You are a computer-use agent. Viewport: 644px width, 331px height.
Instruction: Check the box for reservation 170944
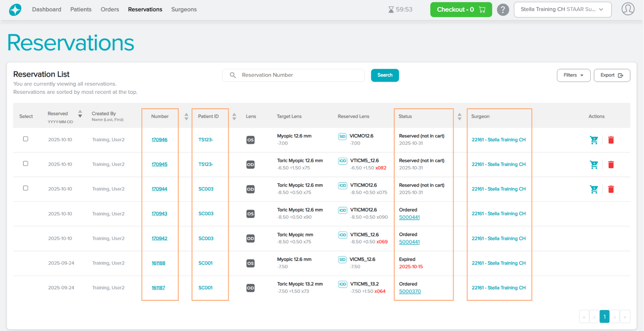(x=25, y=188)
